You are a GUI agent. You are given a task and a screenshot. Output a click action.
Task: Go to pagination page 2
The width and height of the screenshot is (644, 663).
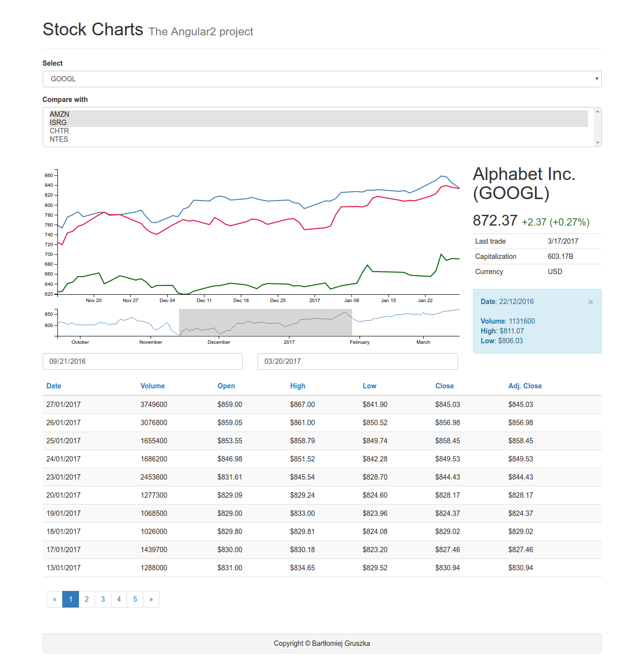[87, 599]
